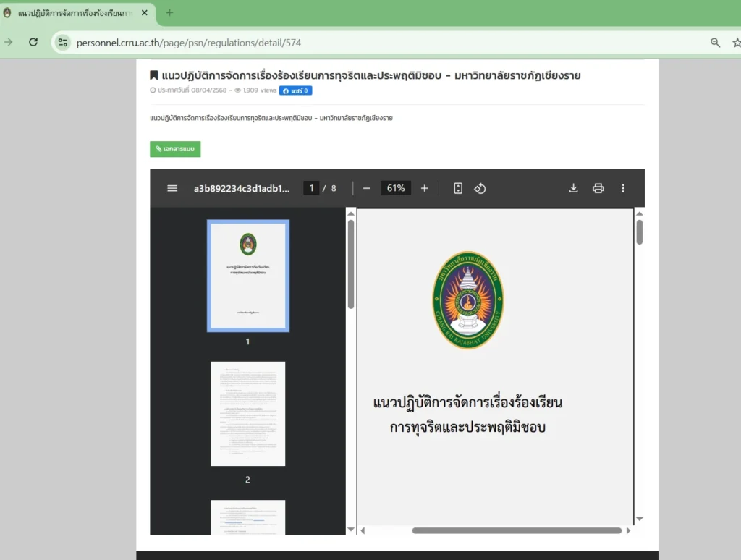Click the university emblem on PDF cover page
The width and height of the screenshot is (741, 560).
(468, 300)
